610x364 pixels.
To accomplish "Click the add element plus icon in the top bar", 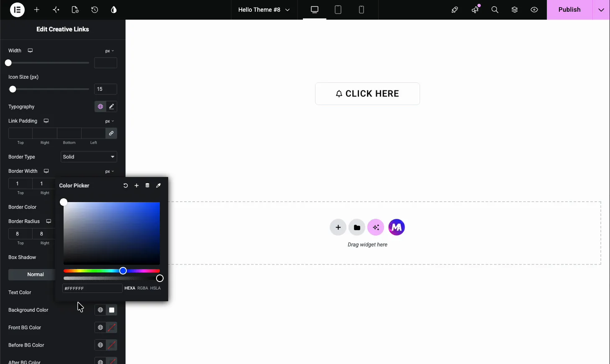I will point(37,10).
